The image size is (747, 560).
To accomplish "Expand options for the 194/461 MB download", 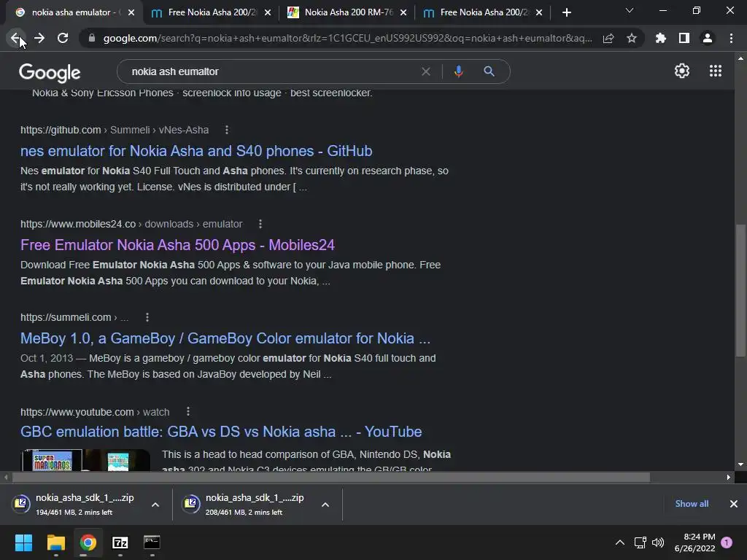I will tap(155, 505).
